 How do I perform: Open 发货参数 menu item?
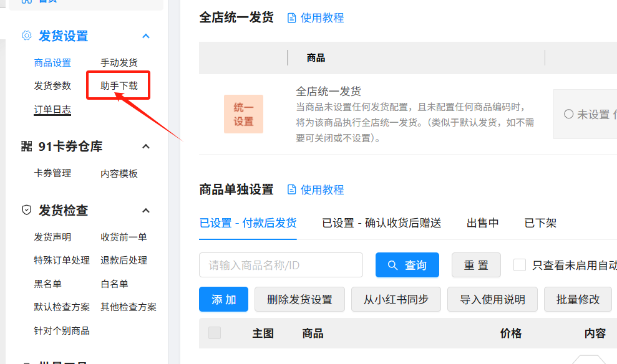click(52, 85)
